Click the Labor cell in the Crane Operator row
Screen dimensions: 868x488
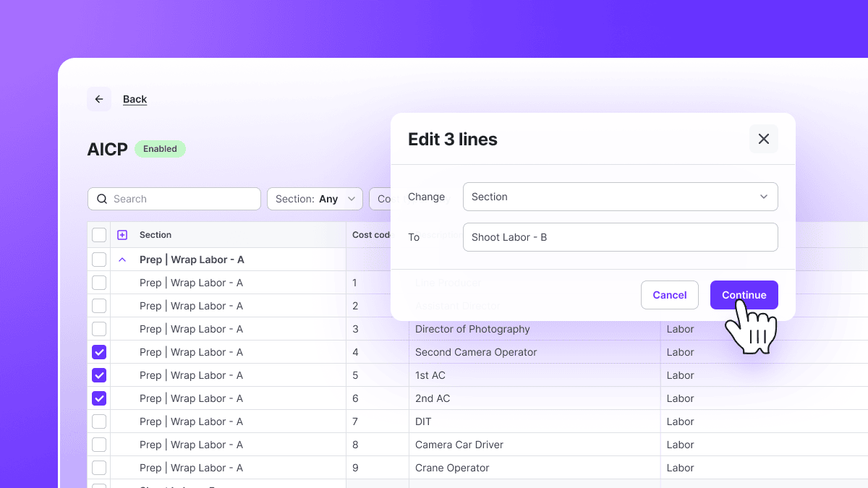tap(764, 468)
